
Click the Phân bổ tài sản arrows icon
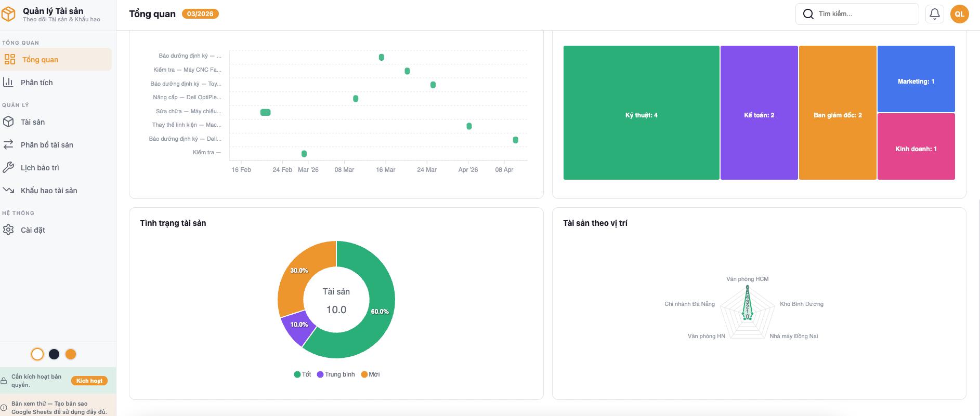tap(8, 145)
